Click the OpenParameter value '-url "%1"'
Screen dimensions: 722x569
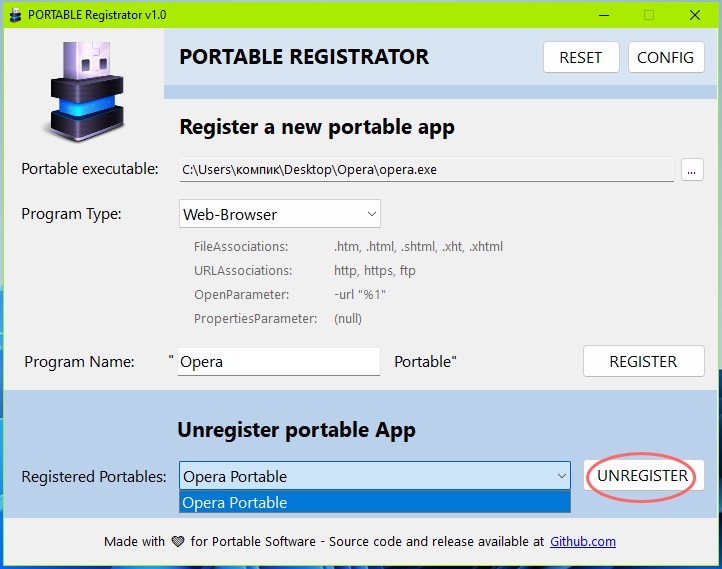click(360, 295)
